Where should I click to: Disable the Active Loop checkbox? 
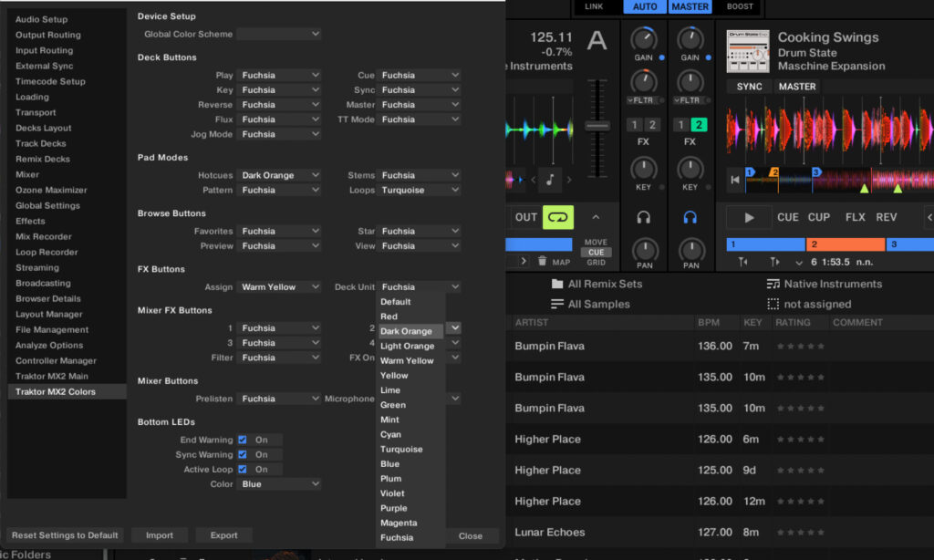pos(243,469)
